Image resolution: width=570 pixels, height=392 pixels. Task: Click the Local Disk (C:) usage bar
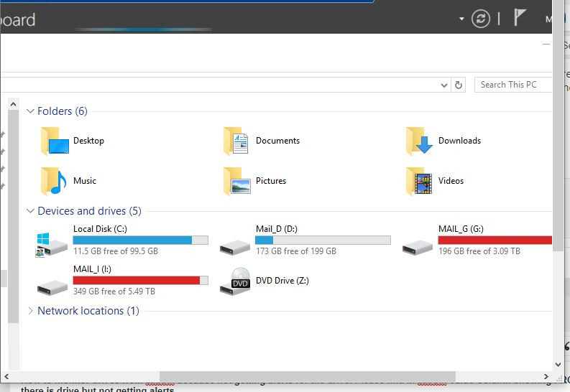140,240
